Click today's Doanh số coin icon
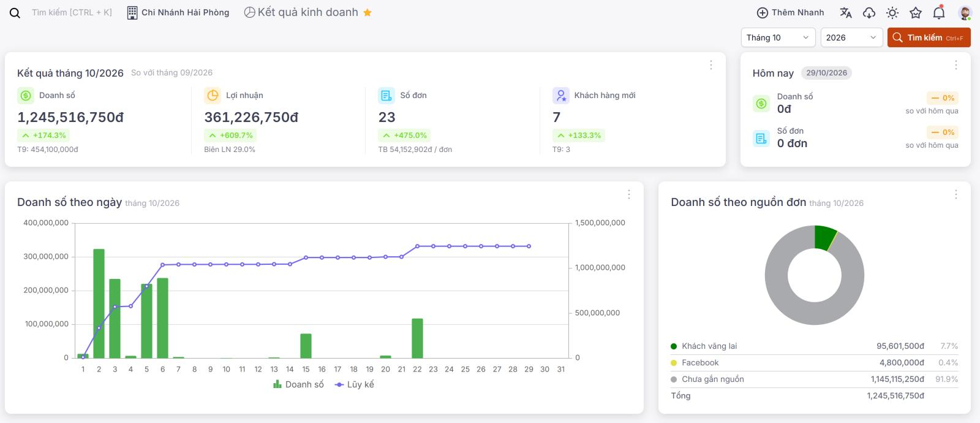The height and width of the screenshot is (423, 980). tap(761, 104)
